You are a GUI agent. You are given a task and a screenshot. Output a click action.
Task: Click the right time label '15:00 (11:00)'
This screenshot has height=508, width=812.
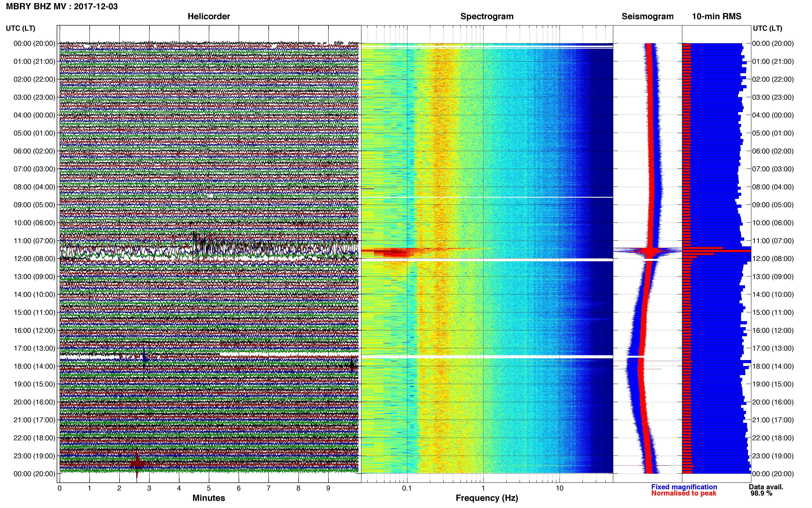[x=773, y=312]
